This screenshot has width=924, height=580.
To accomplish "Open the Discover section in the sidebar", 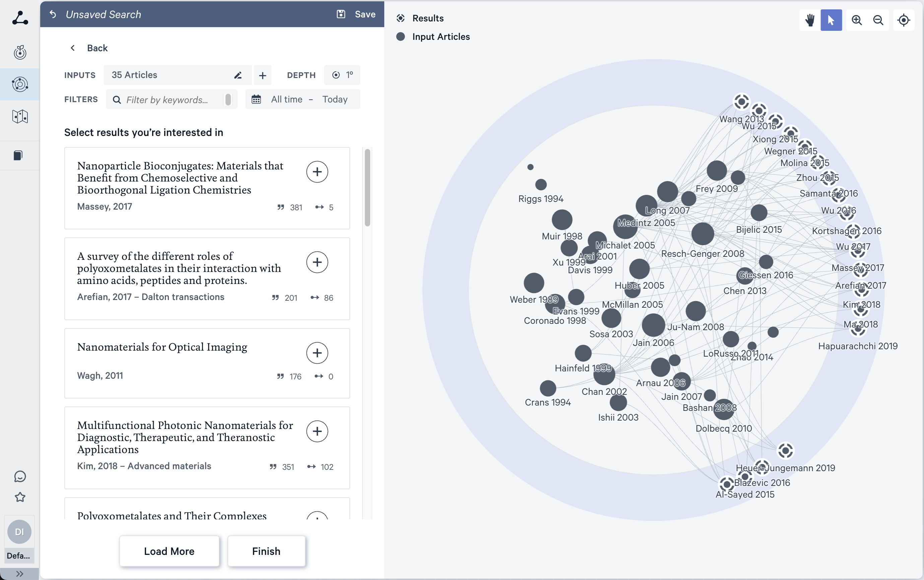I will pos(19,53).
